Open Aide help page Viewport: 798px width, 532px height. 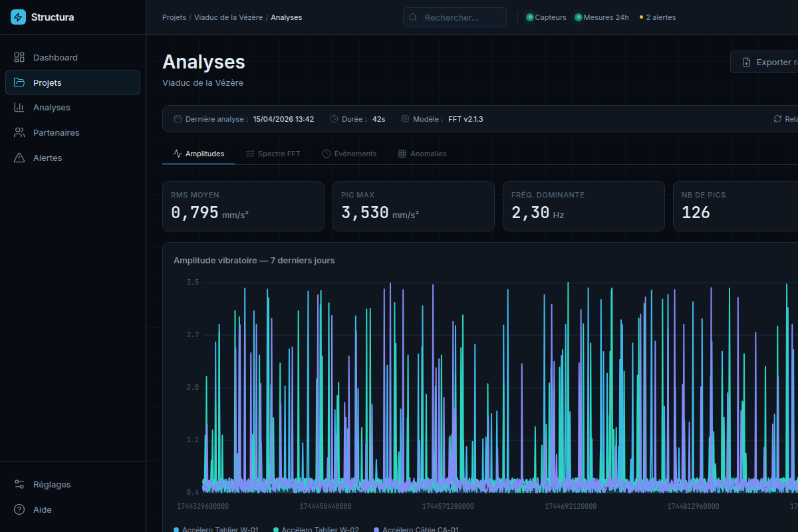click(72, 510)
